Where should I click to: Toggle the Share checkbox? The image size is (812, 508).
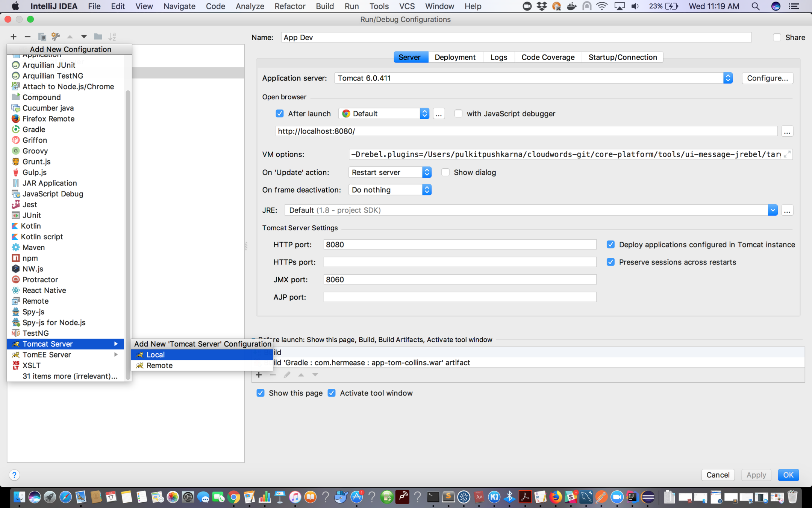[777, 37]
